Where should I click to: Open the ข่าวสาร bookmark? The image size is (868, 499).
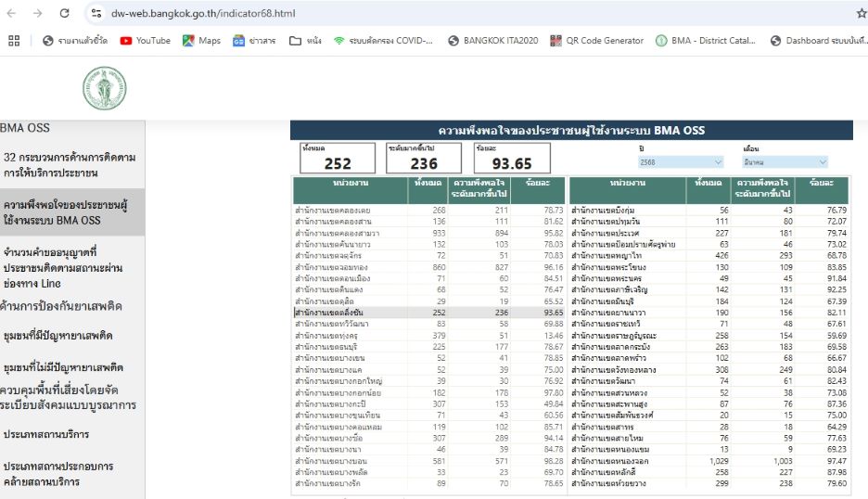tap(254, 41)
